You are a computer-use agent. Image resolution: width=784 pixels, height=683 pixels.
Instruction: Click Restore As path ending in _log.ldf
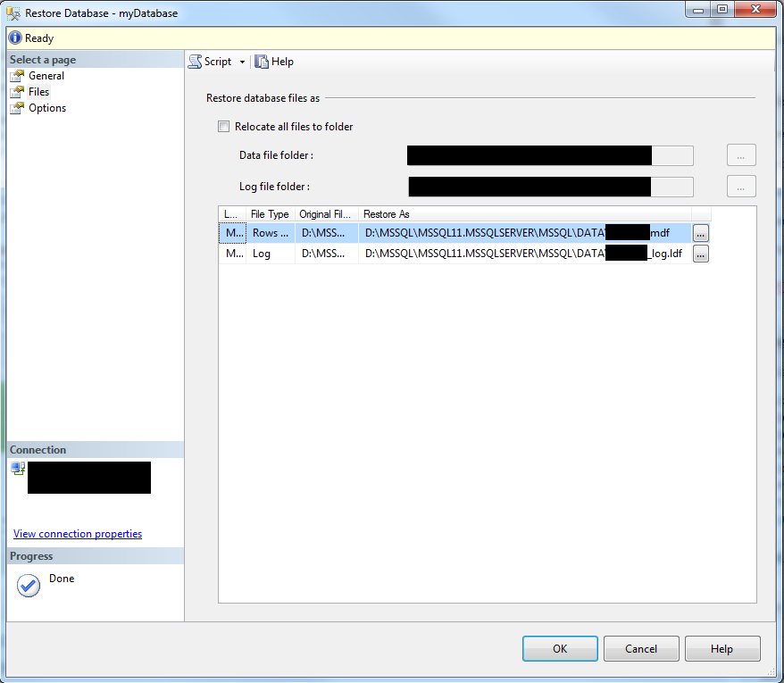pyautogui.click(x=525, y=254)
